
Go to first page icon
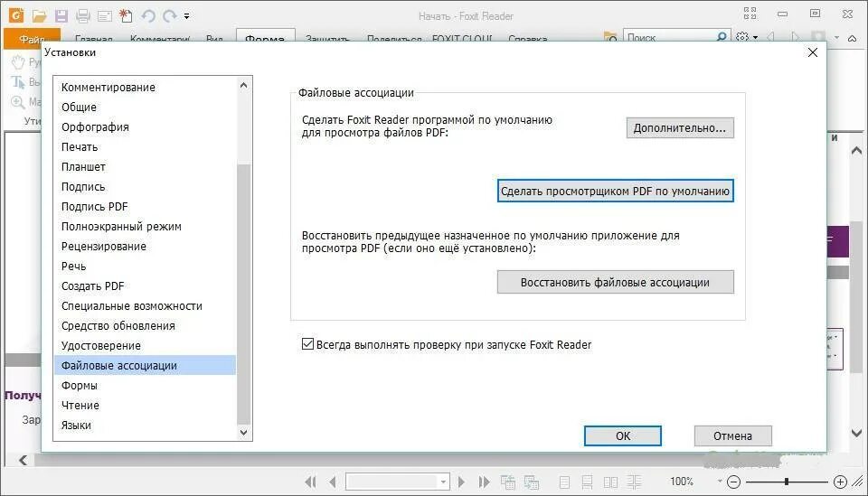pos(310,482)
